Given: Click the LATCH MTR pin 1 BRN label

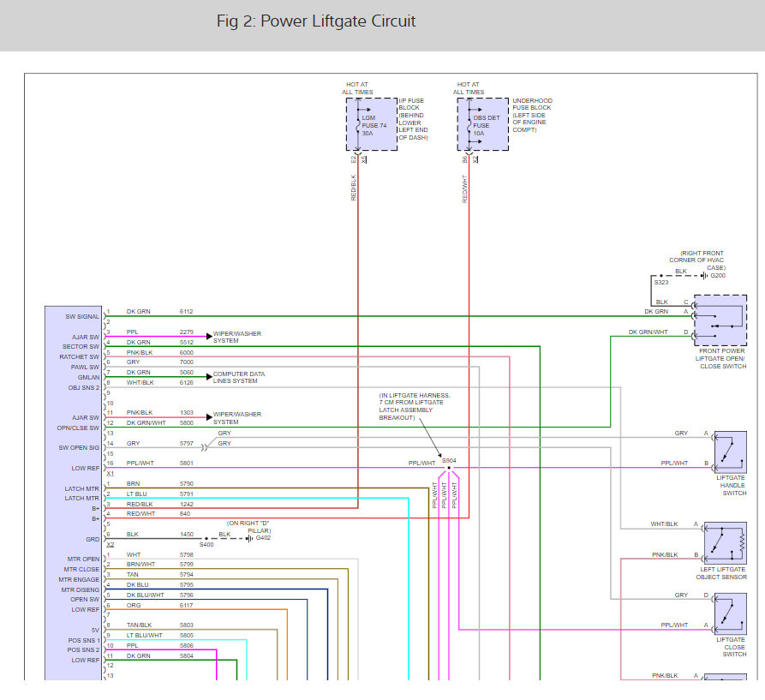Looking at the screenshot, I should 133,484.
